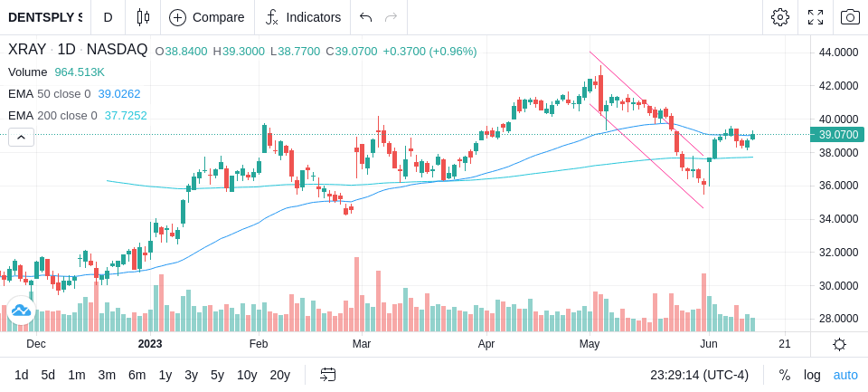The image size is (868, 392).
Task: Click the May time axis label
Action: pyautogui.click(x=590, y=344)
